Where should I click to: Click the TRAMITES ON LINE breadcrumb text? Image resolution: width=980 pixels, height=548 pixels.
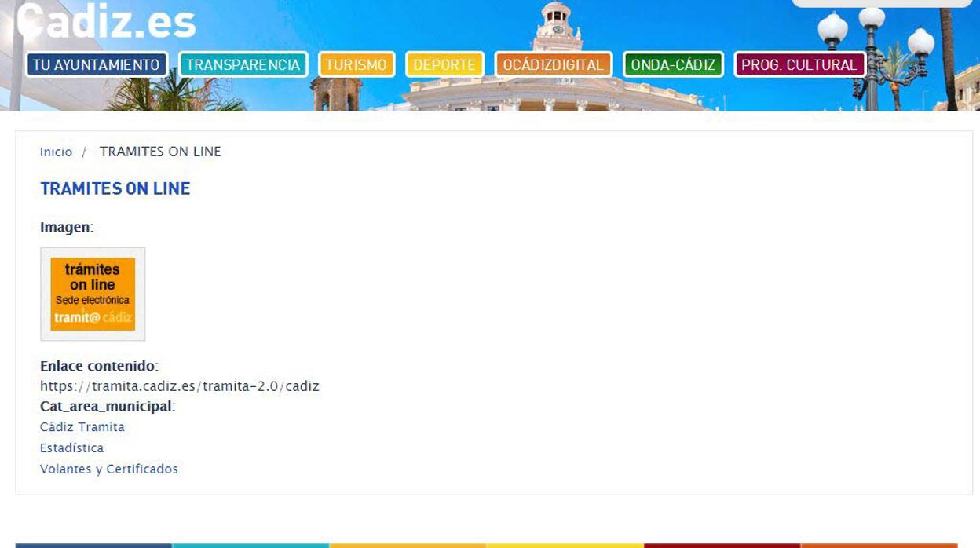(160, 152)
